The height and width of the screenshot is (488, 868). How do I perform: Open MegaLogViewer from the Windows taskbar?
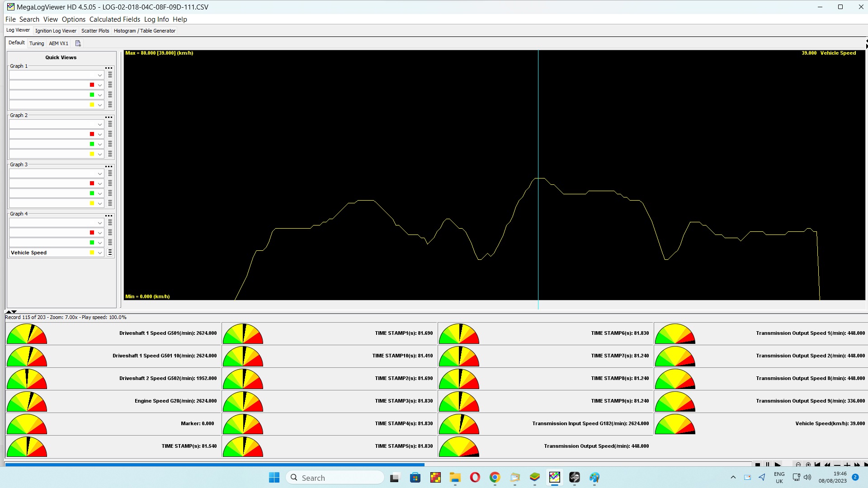coord(554,478)
